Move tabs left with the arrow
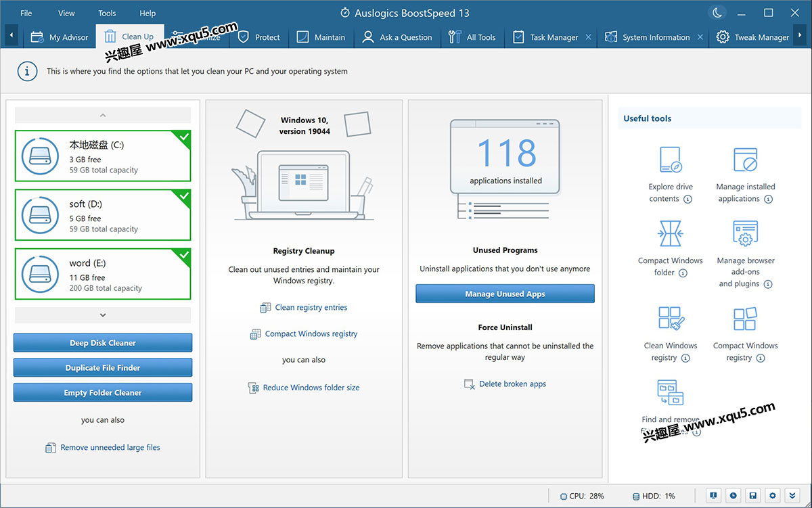The height and width of the screenshot is (508, 812). click(x=12, y=36)
